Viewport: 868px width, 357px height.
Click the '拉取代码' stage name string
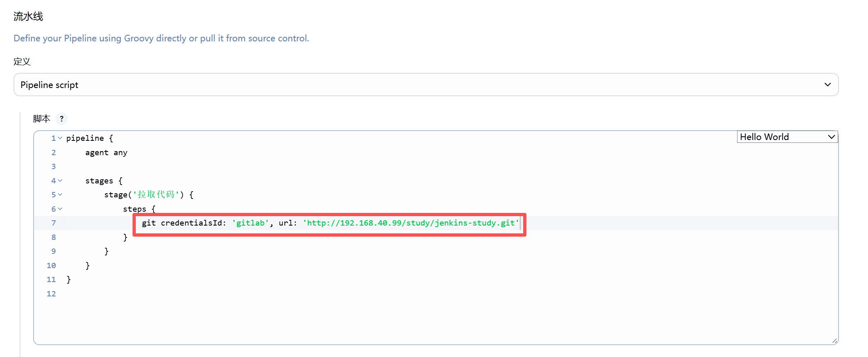(x=156, y=194)
